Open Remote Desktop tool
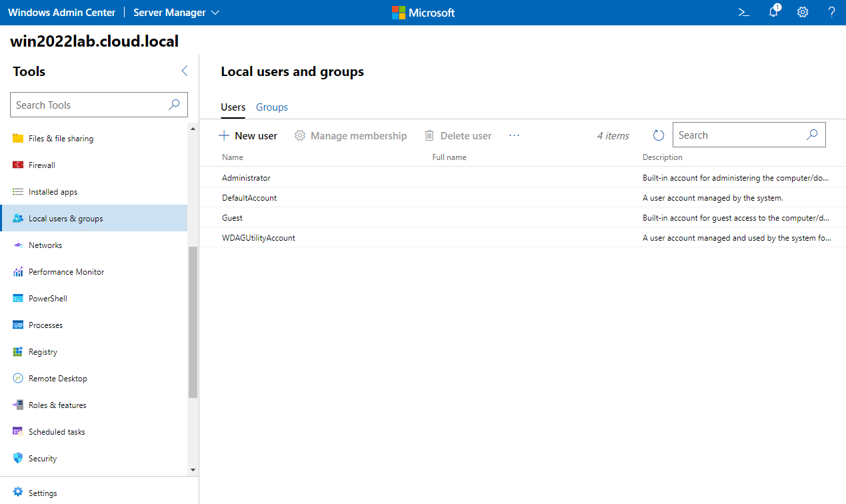846x504 pixels. tap(93, 379)
